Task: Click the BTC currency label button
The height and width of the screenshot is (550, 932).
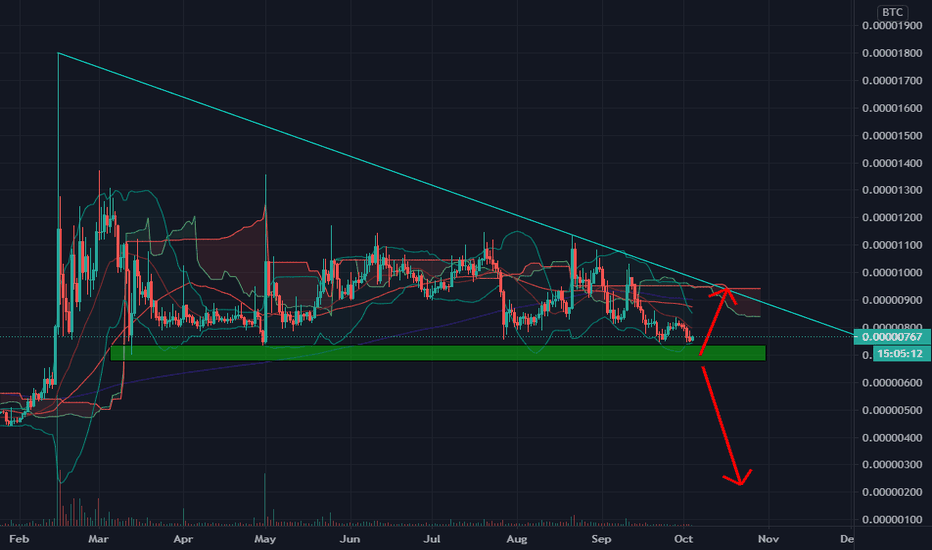Action: point(892,12)
